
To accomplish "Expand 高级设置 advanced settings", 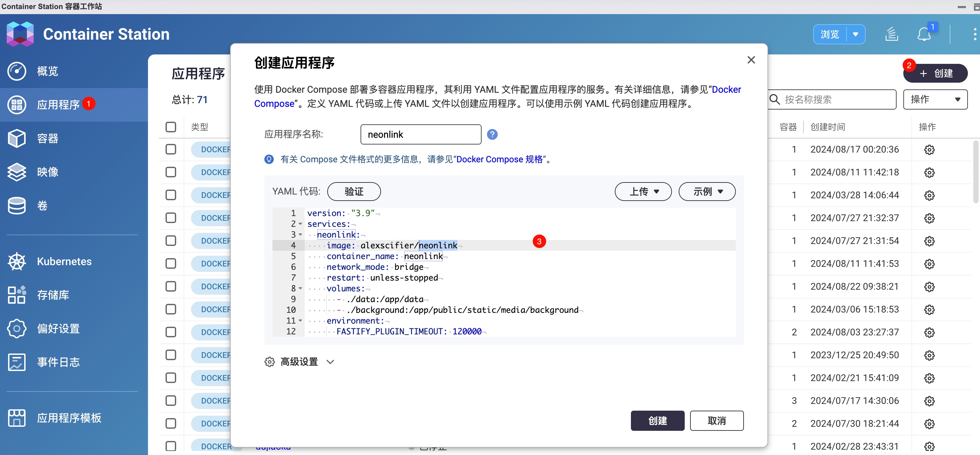I will (299, 362).
